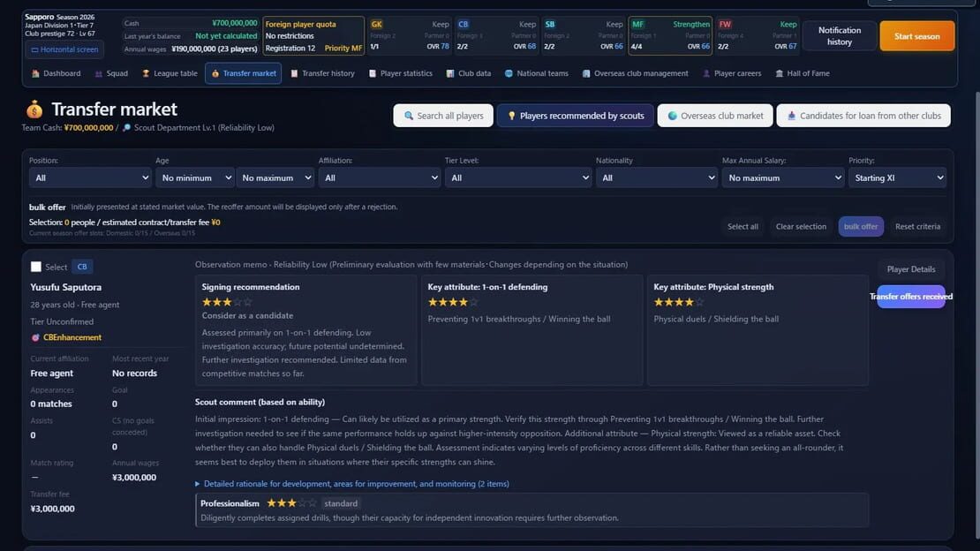Viewport: 980px width, 551px height.
Task: Tick the Select checkbox for Yusufu Saputora
Action: click(x=36, y=267)
